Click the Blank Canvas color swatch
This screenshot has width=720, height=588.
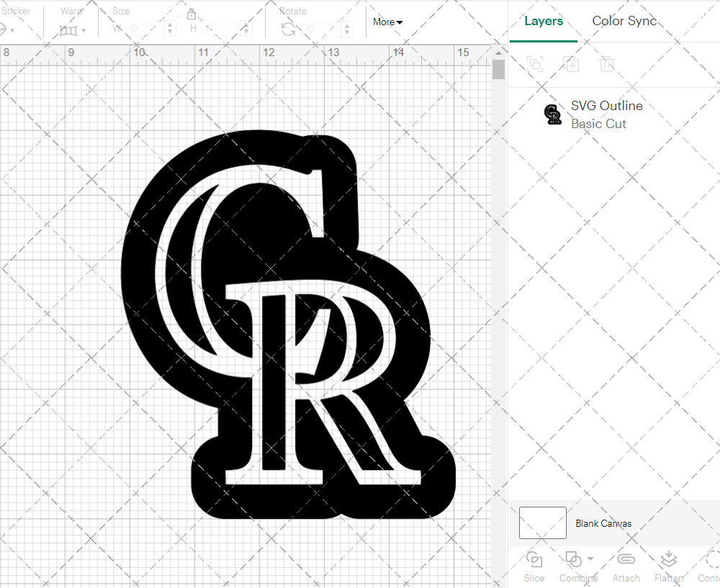542,523
